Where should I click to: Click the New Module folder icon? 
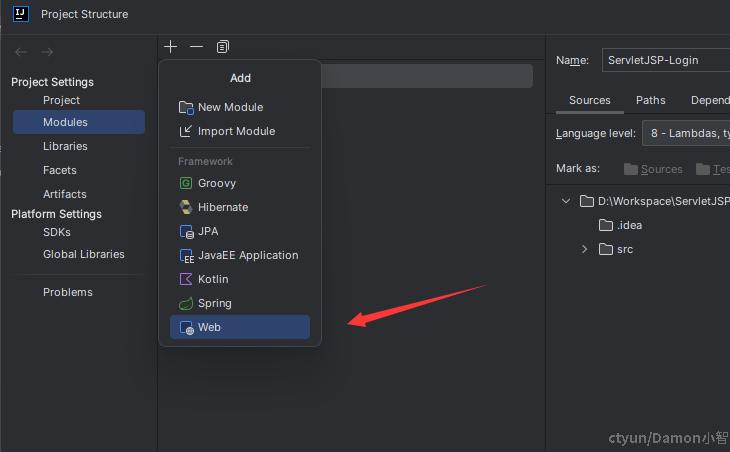point(186,108)
